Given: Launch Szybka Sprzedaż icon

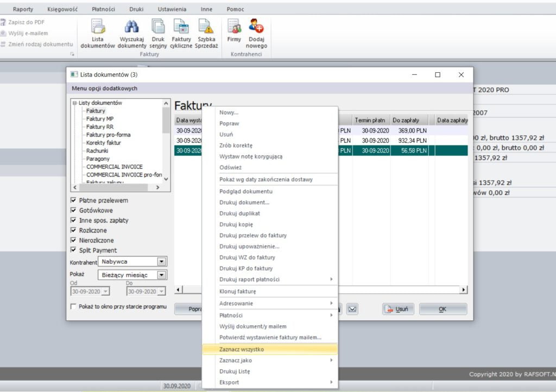Looking at the screenshot, I should [x=206, y=33].
